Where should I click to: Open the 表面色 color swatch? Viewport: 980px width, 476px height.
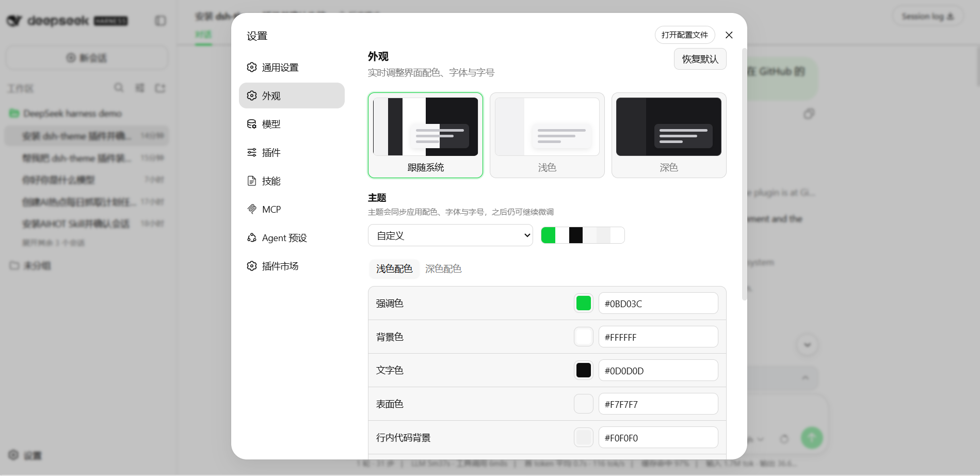point(584,404)
